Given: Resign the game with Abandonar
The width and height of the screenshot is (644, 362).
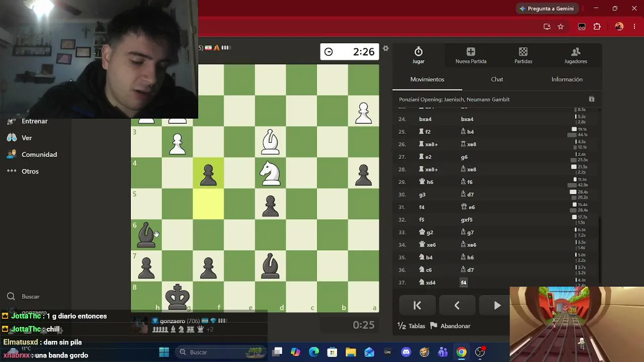Looking at the screenshot, I should (x=450, y=326).
